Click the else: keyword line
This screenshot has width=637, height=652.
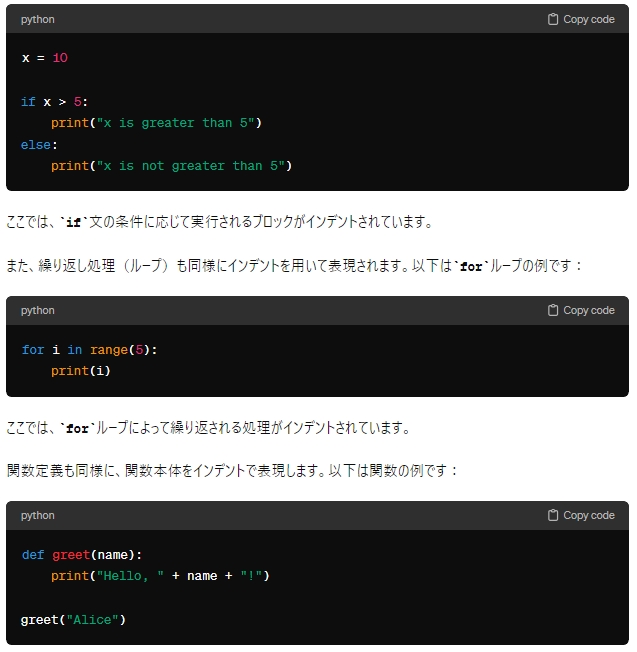click(x=39, y=145)
